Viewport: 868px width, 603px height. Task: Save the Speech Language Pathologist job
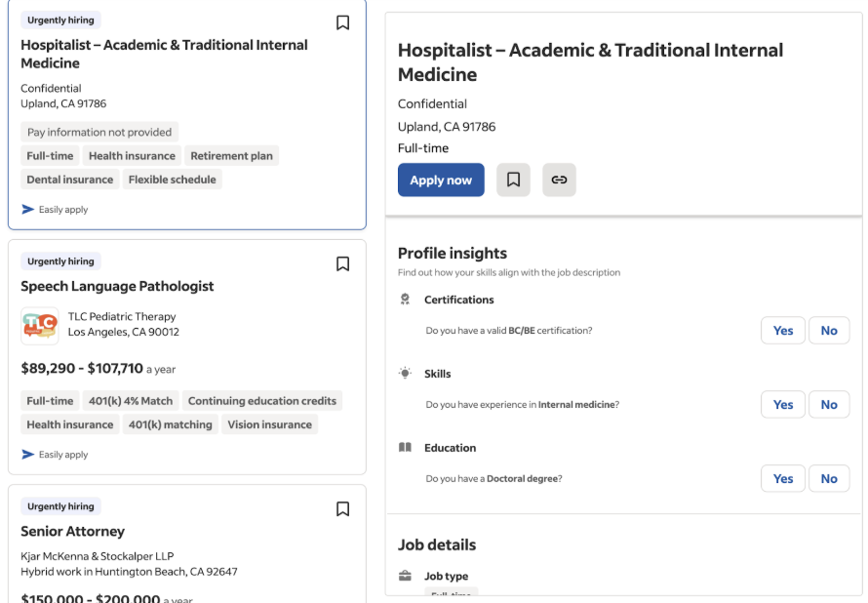tap(342, 263)
